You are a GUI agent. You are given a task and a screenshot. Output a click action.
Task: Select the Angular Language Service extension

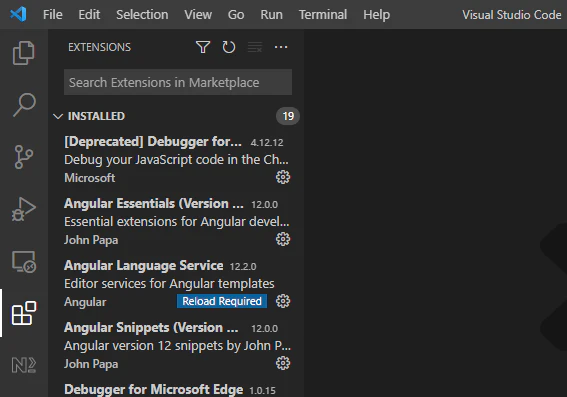tap(176, 283)
